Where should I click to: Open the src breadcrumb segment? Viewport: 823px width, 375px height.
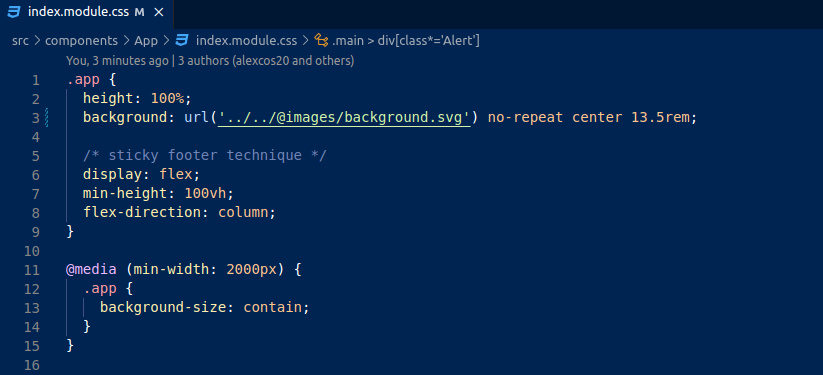tap(20, 40)
